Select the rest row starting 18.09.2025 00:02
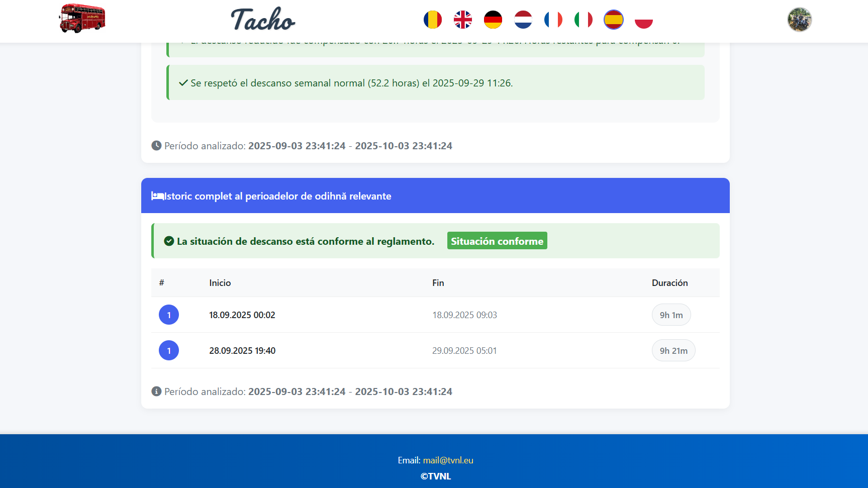The width and height of the screenshot is (868, 488). click(242, 315)
